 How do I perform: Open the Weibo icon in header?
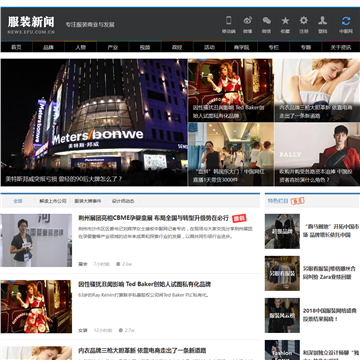pos(248,20)
